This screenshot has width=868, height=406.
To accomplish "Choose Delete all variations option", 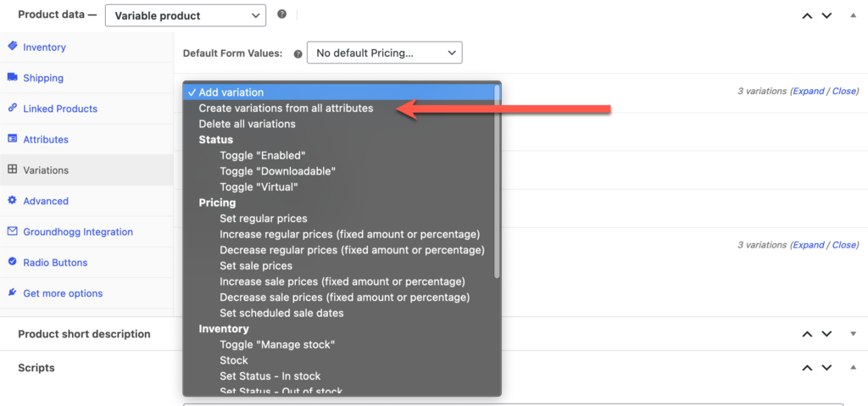I will [x=247, y=124].
